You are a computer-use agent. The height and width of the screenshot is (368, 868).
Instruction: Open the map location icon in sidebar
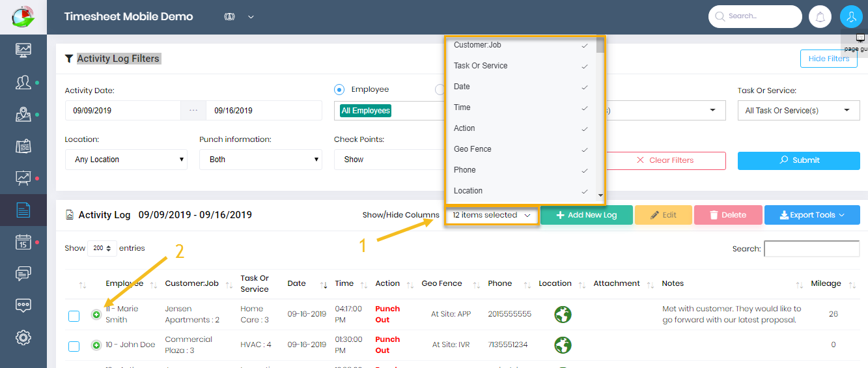23,114
